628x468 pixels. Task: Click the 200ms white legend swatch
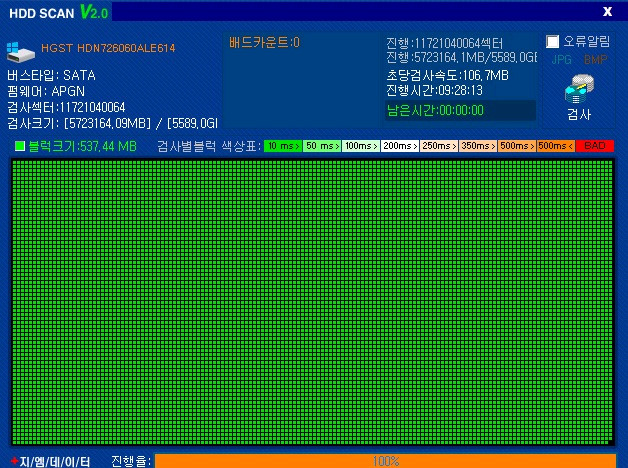400,146
